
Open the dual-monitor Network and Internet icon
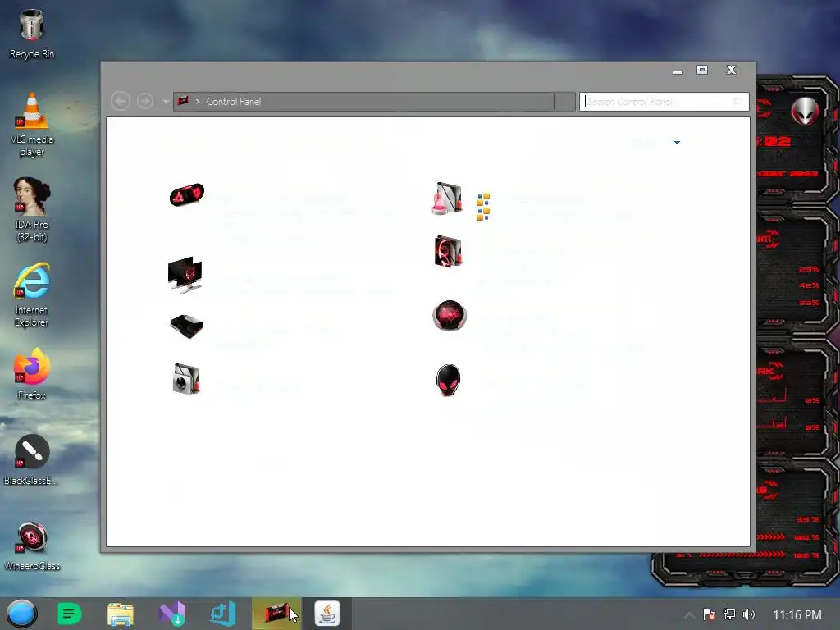tap(185, 274)
